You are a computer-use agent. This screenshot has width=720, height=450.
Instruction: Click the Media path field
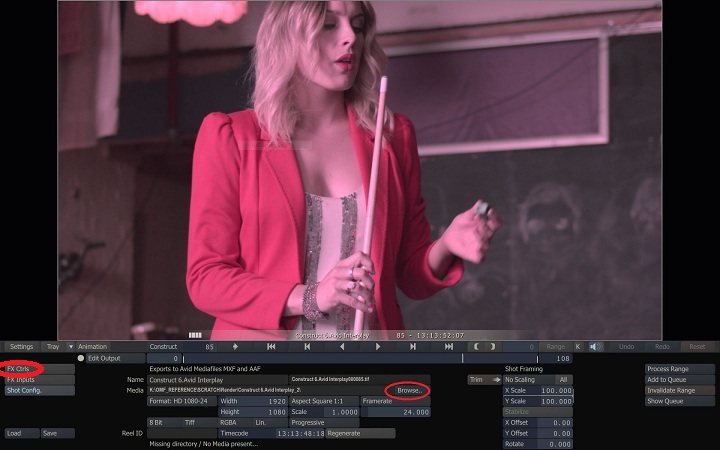266,390
